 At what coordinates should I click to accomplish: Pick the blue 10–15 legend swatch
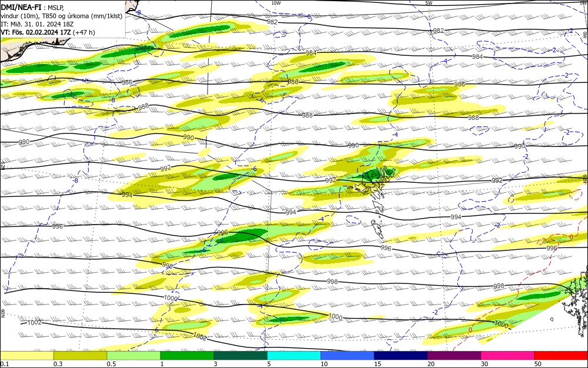pos(348,356)
